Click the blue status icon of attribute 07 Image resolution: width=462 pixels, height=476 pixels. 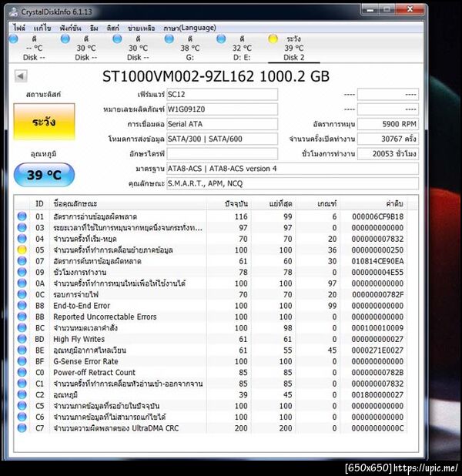(x=22, y=261)
